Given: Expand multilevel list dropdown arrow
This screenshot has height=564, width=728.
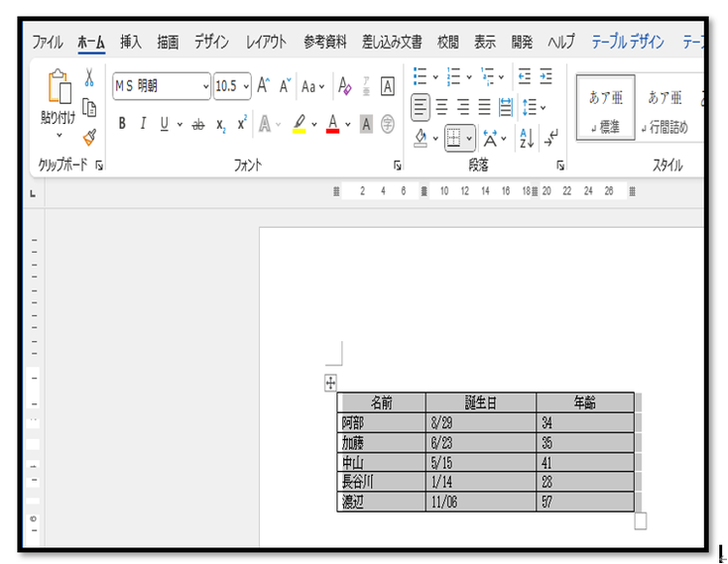Looking at the screenshot, I should (501, 77).
